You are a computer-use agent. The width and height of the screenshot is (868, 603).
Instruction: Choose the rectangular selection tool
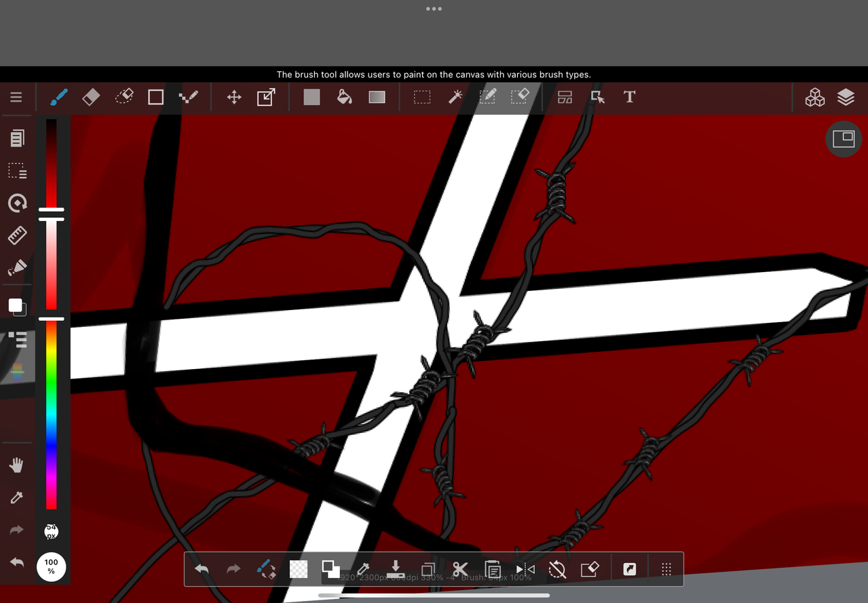coord(422,97)
